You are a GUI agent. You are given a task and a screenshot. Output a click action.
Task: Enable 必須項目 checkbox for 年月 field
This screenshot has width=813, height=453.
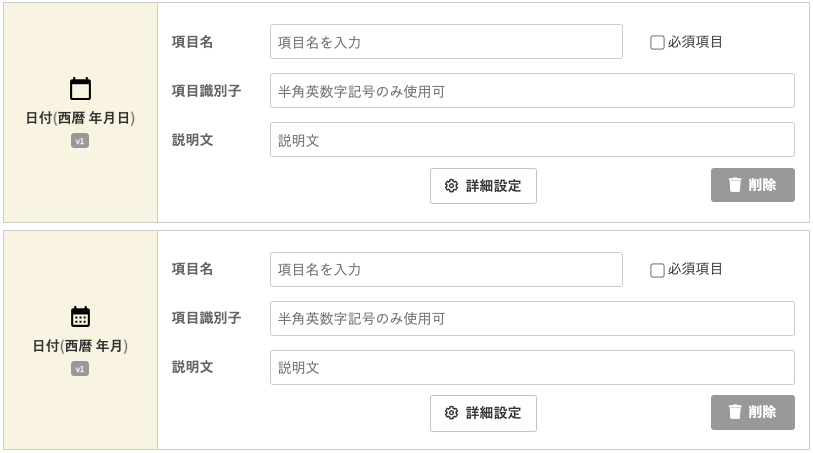pyautogui.click(x=657, y=270)
